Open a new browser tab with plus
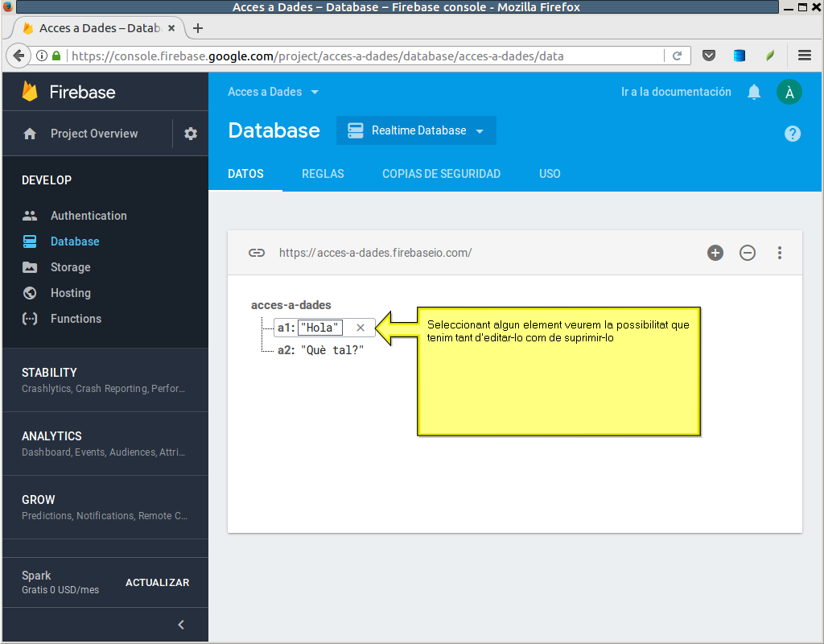The image size is (824, 644). (x=198, y=28)
